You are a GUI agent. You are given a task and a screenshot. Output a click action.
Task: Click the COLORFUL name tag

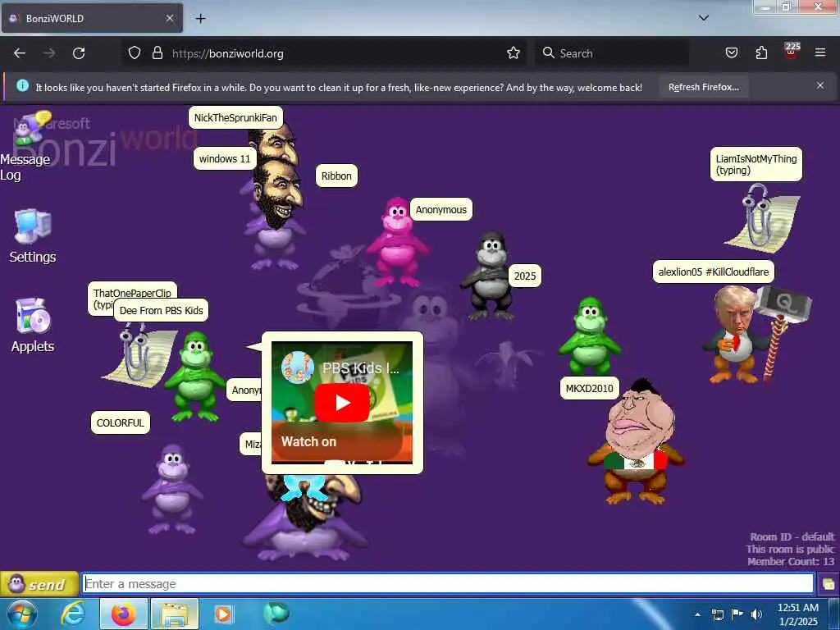(x=121, y=422)
